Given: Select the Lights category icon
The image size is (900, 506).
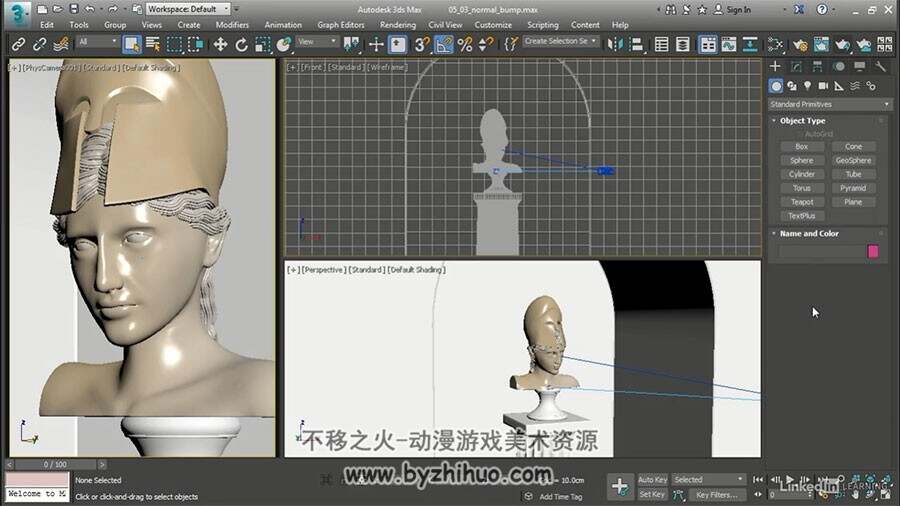Looking at the screenshot, I should pyautogui.click(x=808, y=85).
